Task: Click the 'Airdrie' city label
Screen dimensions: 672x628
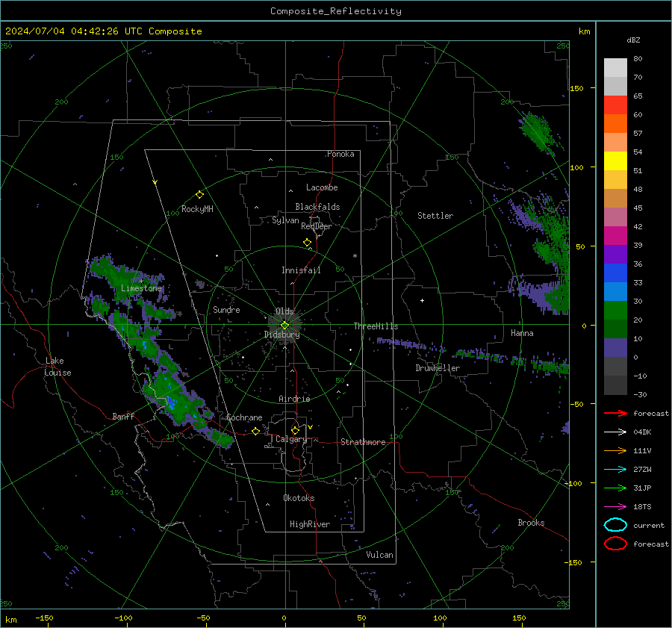Action: pyautogui.click(x=294, y=399)
